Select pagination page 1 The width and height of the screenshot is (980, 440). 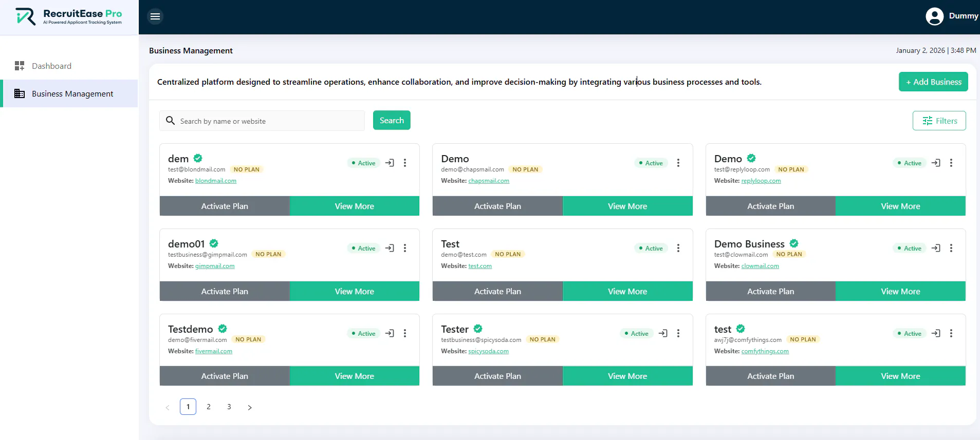coord(188,407)
